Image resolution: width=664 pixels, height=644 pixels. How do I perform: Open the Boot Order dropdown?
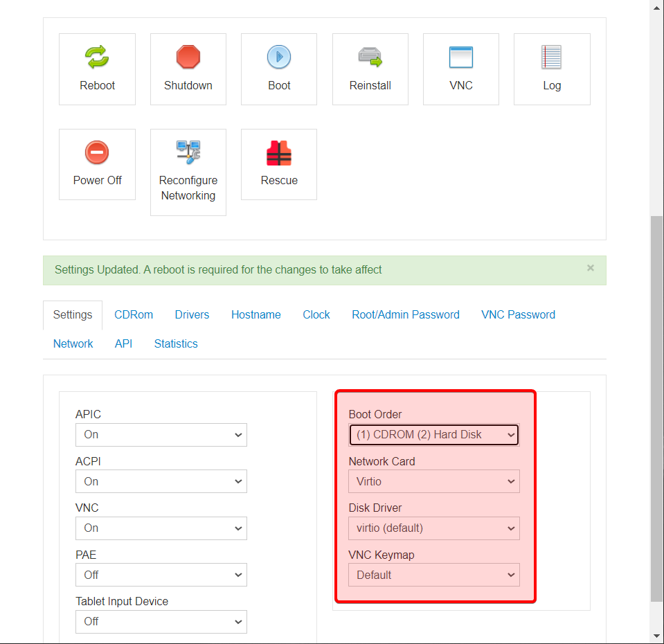pos(434,435)
